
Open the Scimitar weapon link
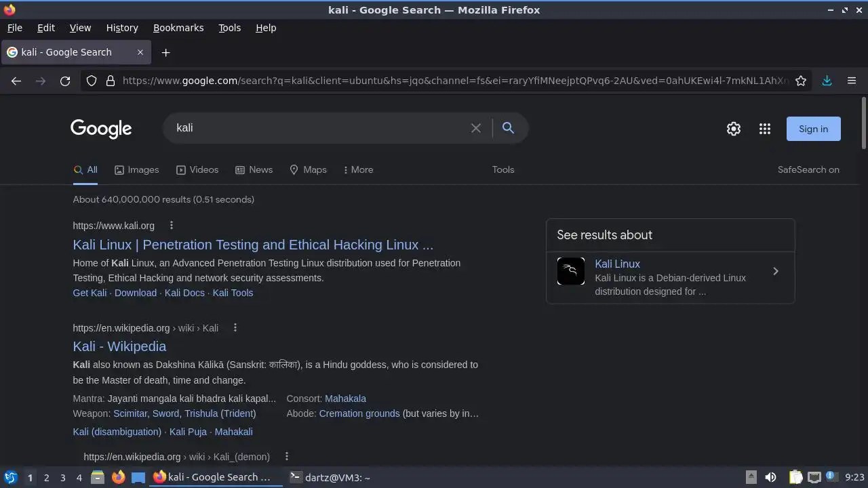tap(130, 413)
